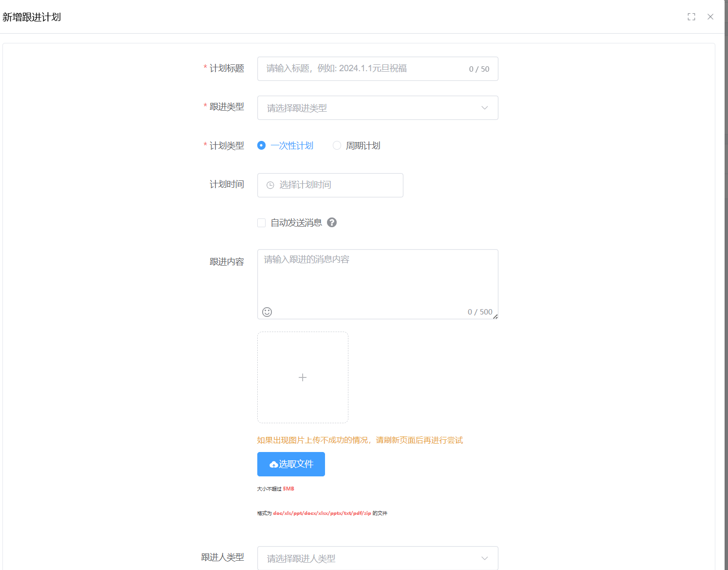This screenshot has height=570, width=728.
Task: Click the cloud upload icon on 选取文件
Action: click(273, 464)
